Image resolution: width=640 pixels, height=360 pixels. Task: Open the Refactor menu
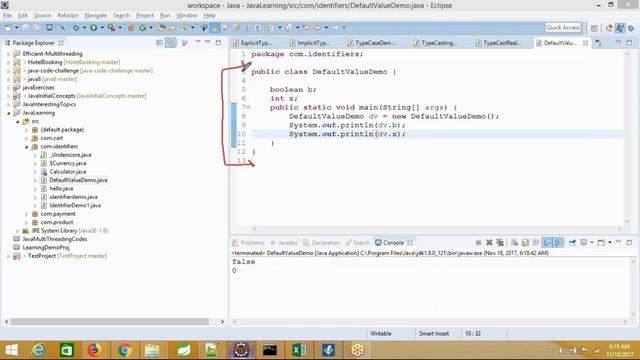pos(68,16)
